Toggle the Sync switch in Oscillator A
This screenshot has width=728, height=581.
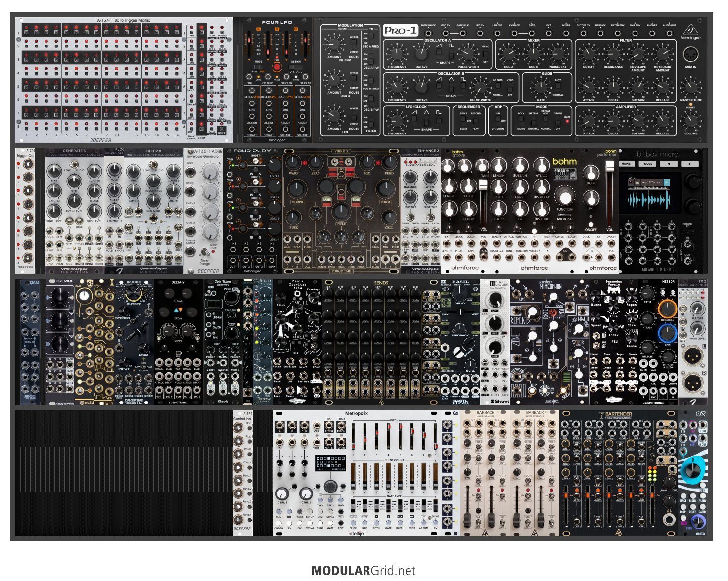pyautogui.click(x=486, y=54)
